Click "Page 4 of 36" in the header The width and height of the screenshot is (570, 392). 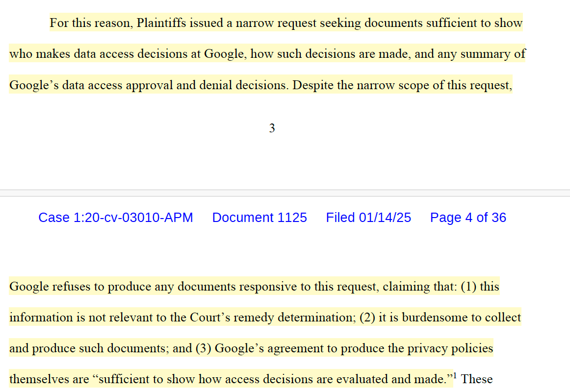468,218
